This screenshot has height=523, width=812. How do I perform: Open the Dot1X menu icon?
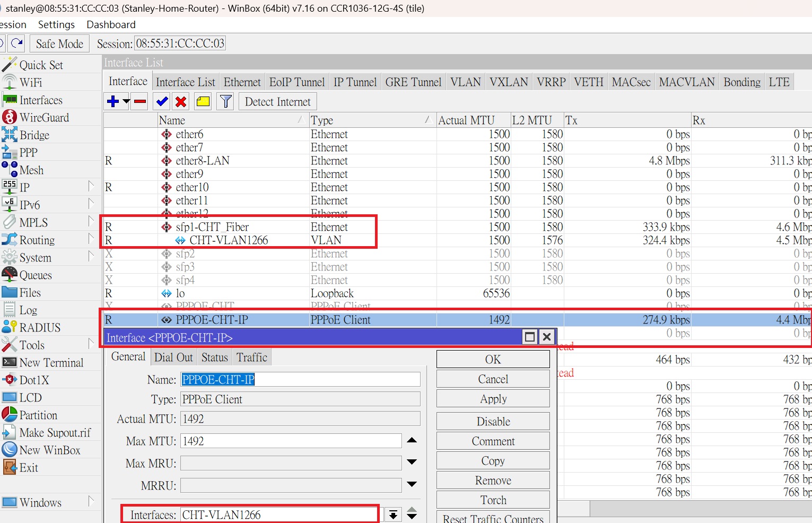(x=10, y=380)
